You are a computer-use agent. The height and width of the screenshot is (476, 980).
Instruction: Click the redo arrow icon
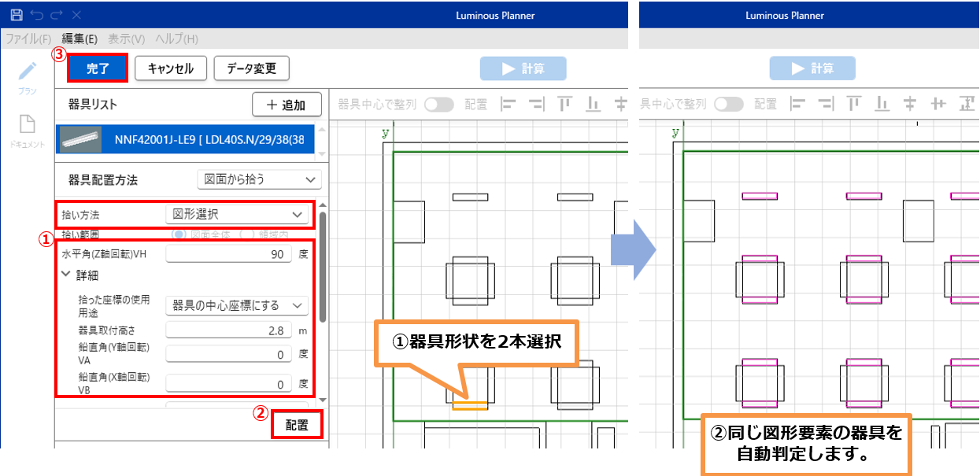[x=55, y=15]
